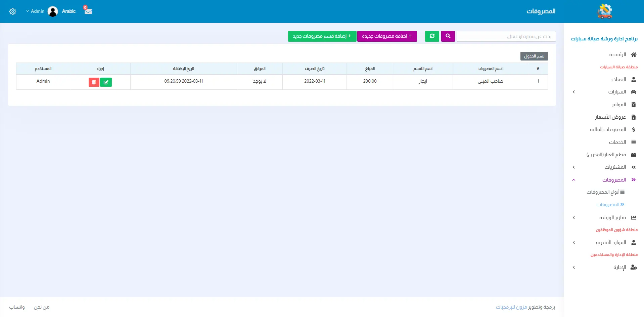Open the mail notifications envelope icon

tap(88, 11)
